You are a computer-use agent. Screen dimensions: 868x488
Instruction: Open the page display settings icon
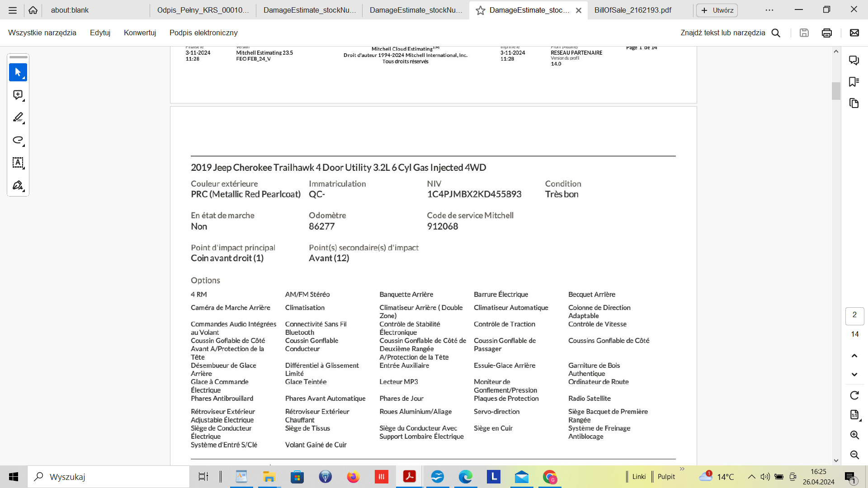854,415
